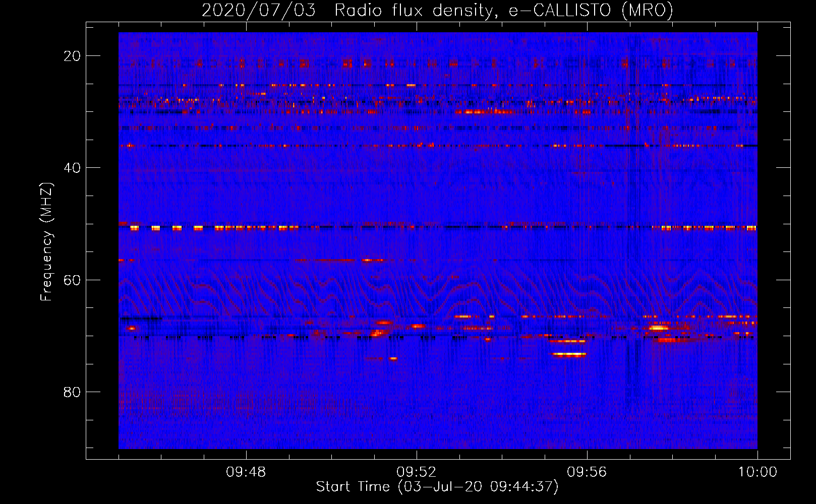
Task: Click the 80 frequency tick label
Action: click(72, 392)
